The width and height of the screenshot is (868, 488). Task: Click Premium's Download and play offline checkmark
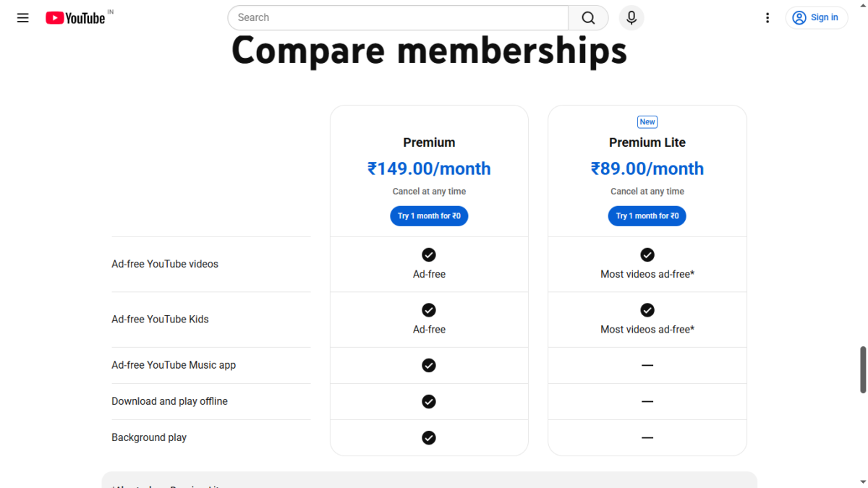(429, 401)
